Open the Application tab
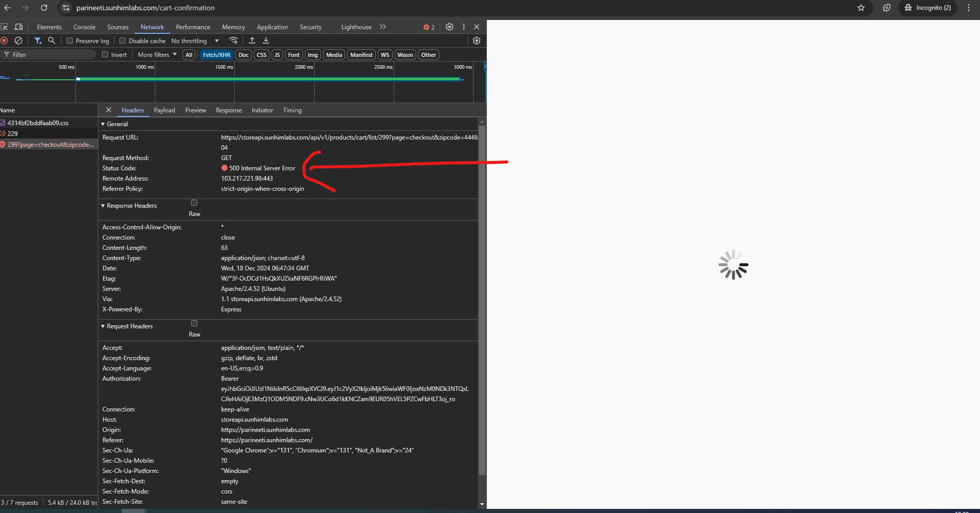Screen dimensions: 980x513 [272, 27]
